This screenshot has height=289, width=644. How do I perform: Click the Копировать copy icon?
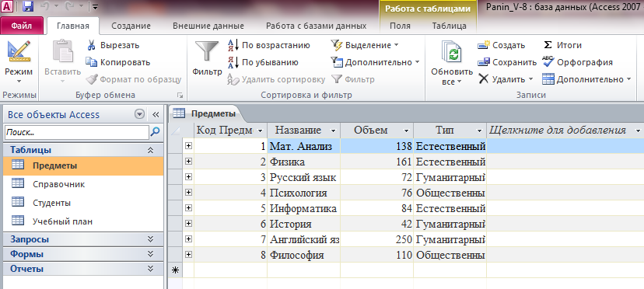pos(91,62)
